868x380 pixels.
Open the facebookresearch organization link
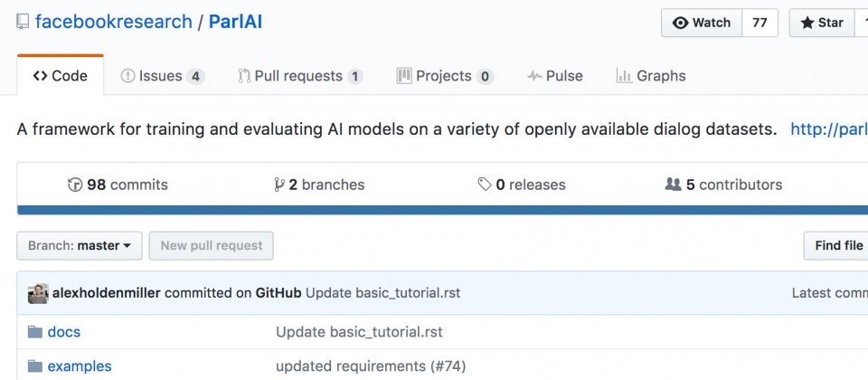[x=114, y=22]
